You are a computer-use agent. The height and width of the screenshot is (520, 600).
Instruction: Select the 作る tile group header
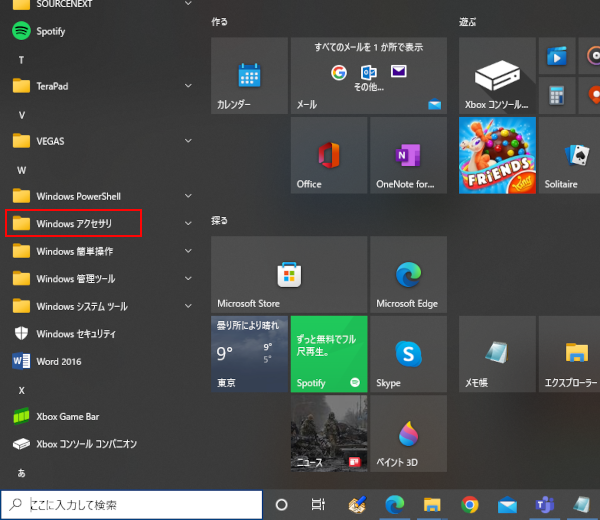click(219, 22)
